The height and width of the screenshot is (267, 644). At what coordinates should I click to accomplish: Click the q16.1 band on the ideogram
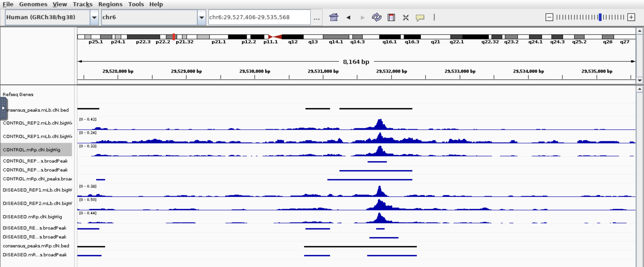coord(390,37)
